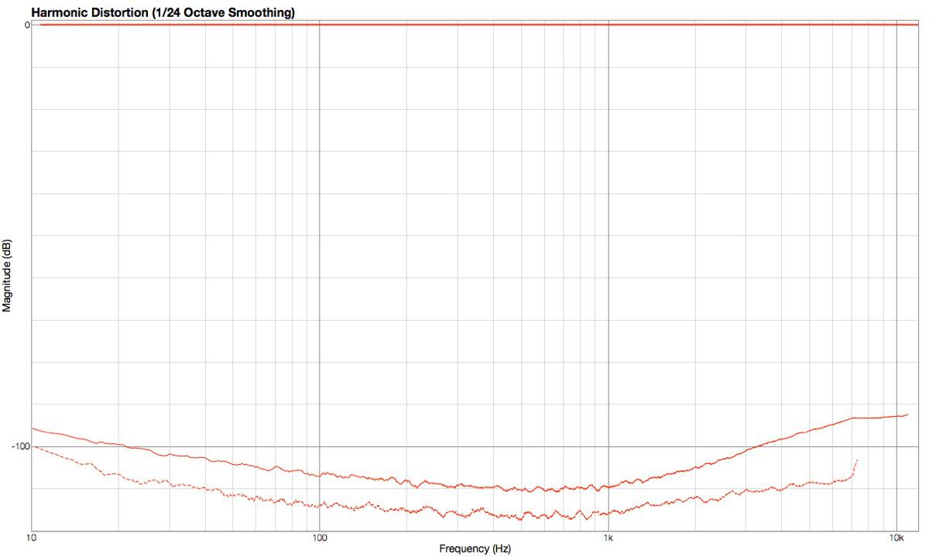Click the 10 Hz frequency tick label
Viewport: 929px width, 560px height.
pyautogui.click(x=32, y=538)
